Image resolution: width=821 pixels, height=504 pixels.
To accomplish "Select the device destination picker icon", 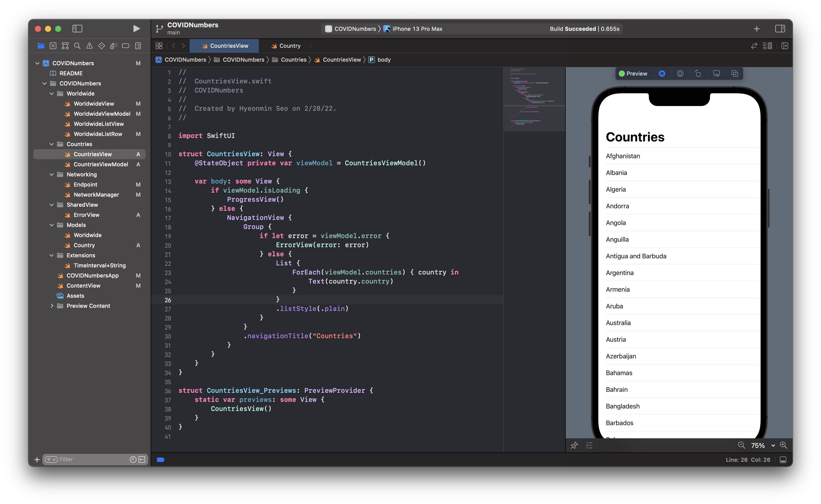I will [386, 28].
